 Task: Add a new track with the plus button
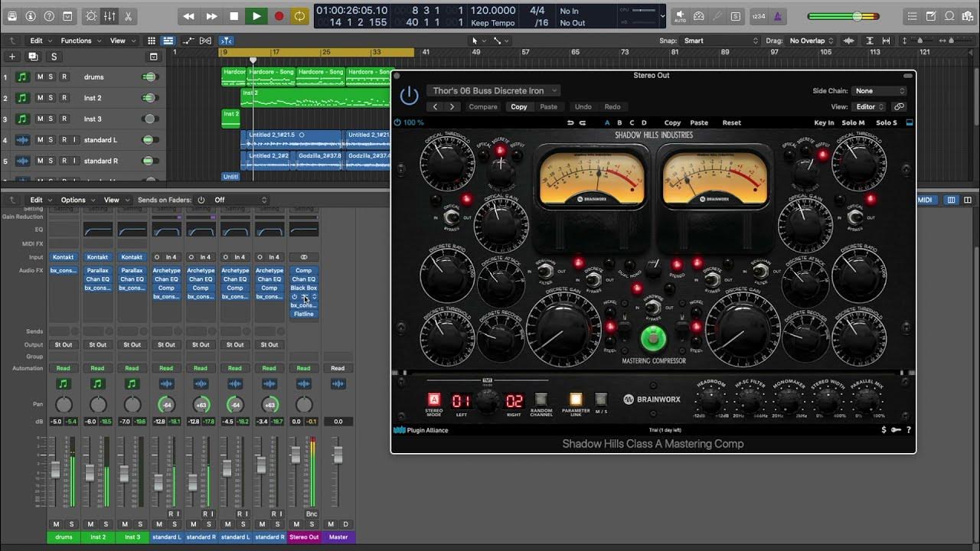(12, 57)
